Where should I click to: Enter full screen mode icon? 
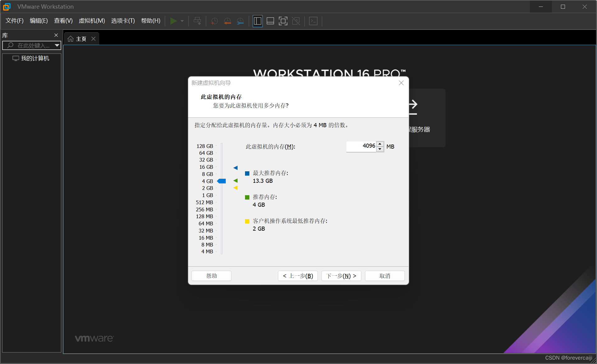click(283, 21)
